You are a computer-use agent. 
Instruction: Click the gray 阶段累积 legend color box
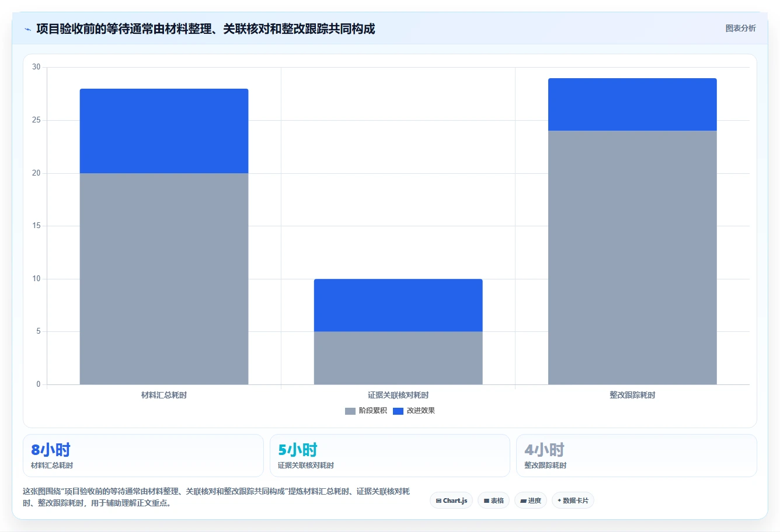tap(350, 411)
